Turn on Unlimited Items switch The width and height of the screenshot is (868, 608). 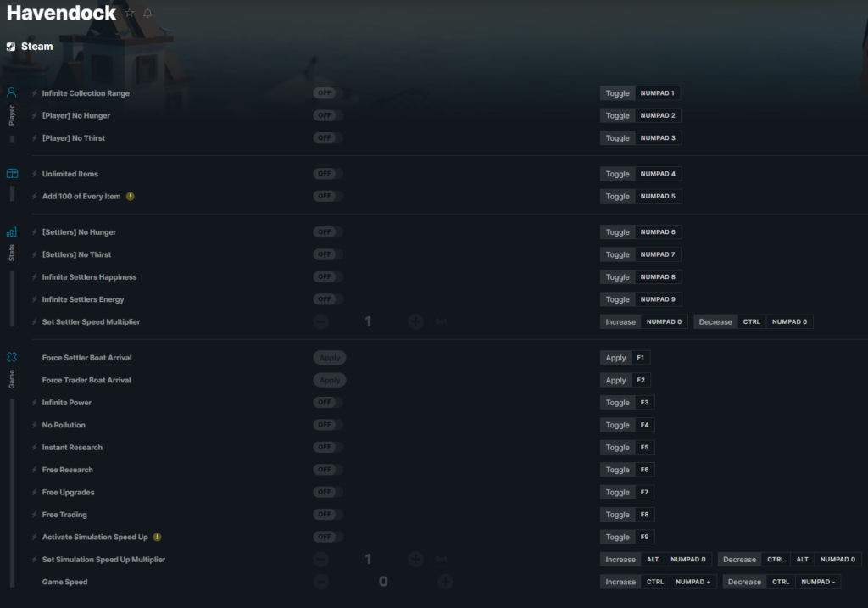tap(328, 174)
